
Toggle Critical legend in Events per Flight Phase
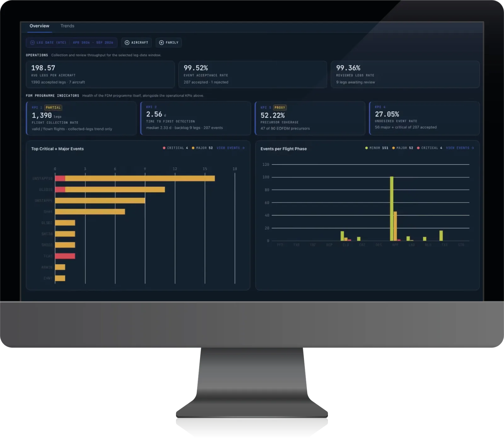[x=430, y=148]
